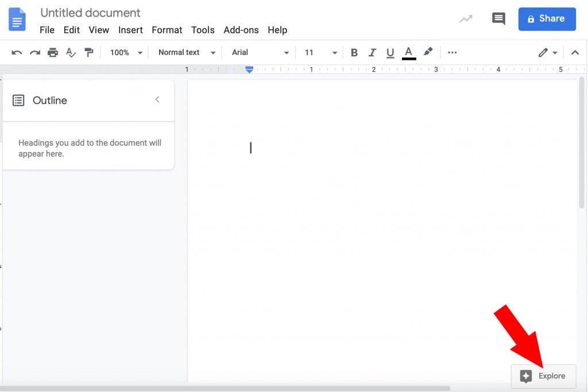Click the Google Docs home icon

click(x=17, y=20)
